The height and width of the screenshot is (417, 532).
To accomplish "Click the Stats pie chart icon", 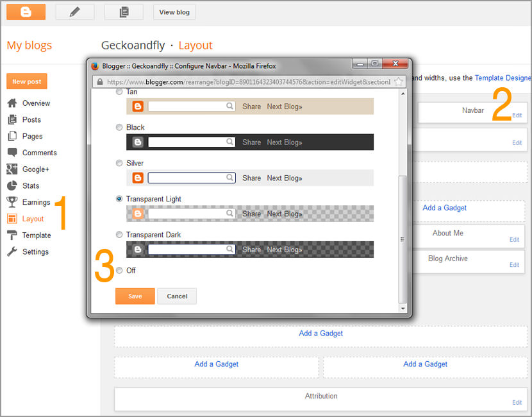I will coord(12,185).
